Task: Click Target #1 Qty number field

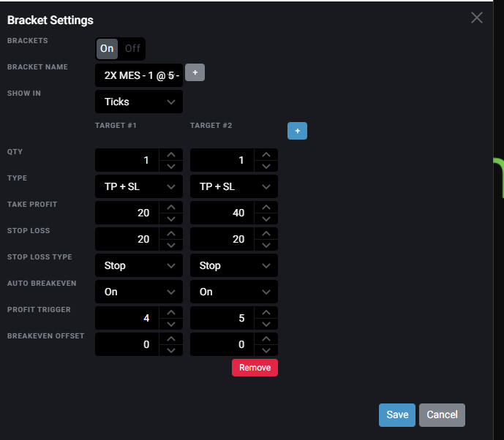Action: pos(127,160)
